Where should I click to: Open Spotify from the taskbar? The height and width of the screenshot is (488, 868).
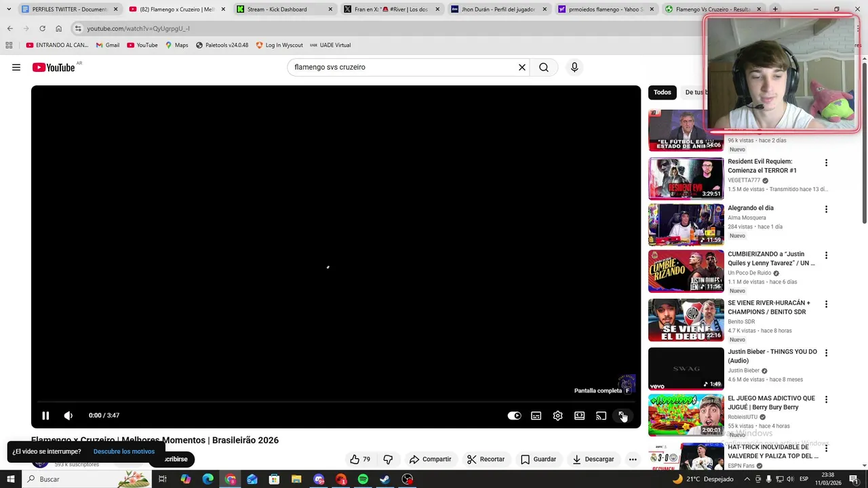tap(363, 479)
